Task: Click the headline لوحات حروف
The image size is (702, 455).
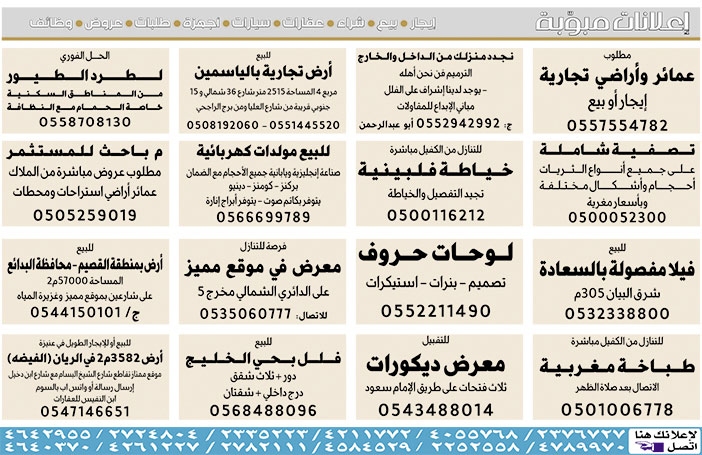Action: [435, 255]
